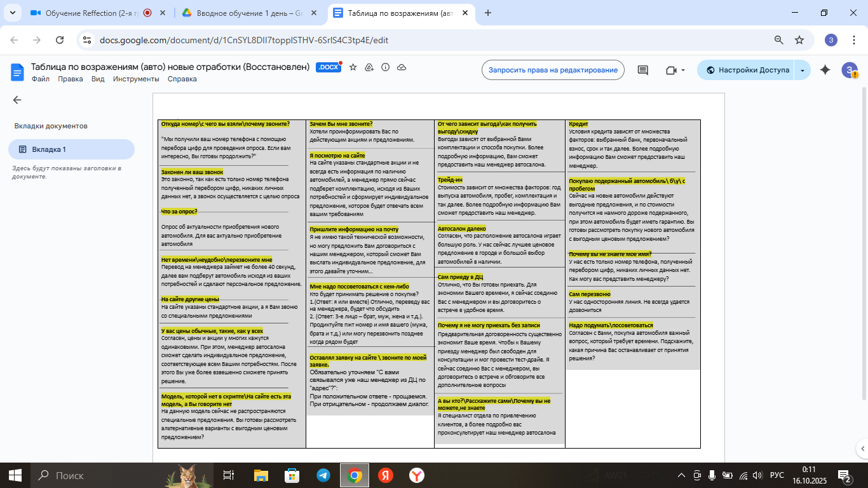Click the move-to-folder icon next to the title
Screen dimensions: 868x488
[369, 67]
